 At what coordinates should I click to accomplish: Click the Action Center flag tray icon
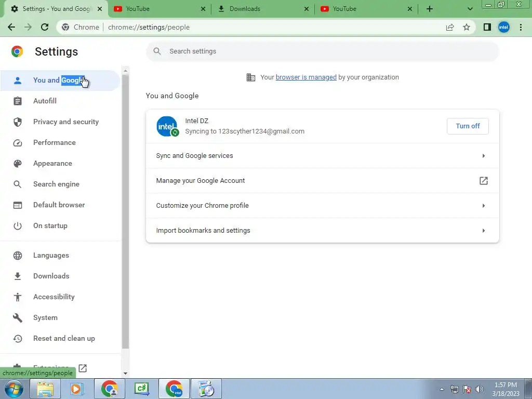(x=467, y=389)
